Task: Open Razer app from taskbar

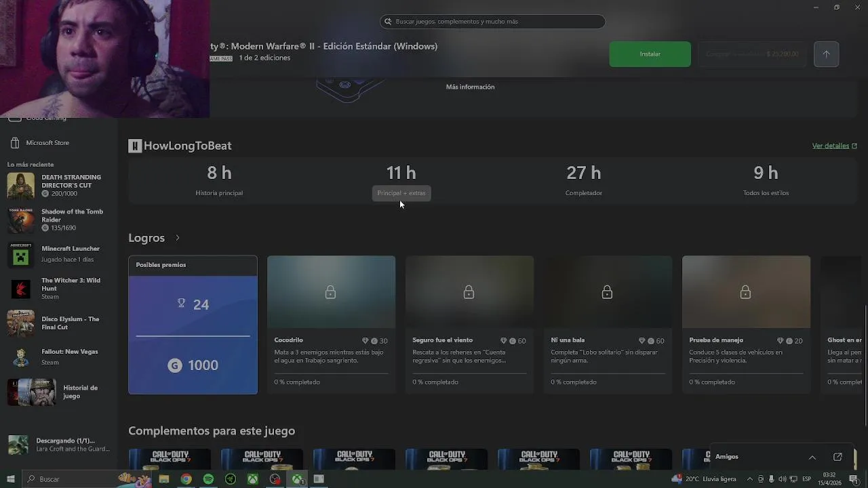Action: tap(231, 479)
